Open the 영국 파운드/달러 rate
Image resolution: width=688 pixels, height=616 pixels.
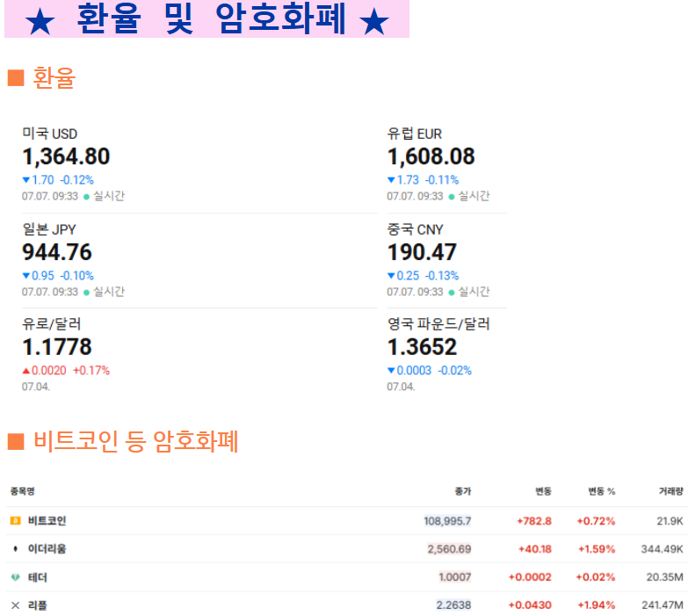(438, 323)
